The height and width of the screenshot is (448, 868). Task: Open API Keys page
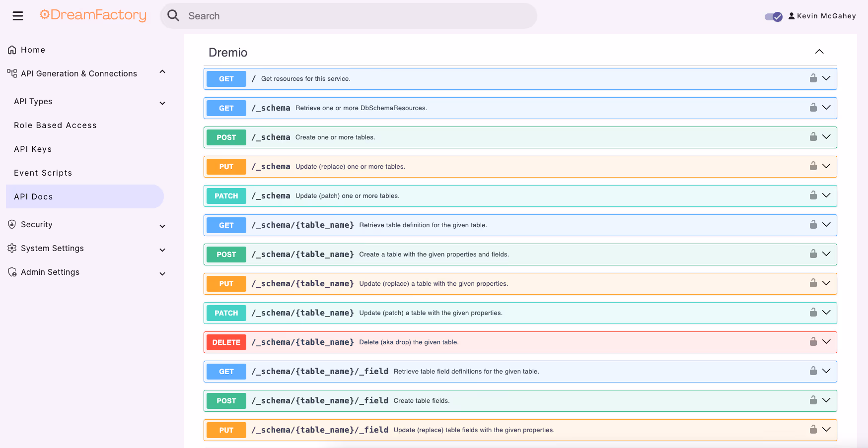coord(33,149)
